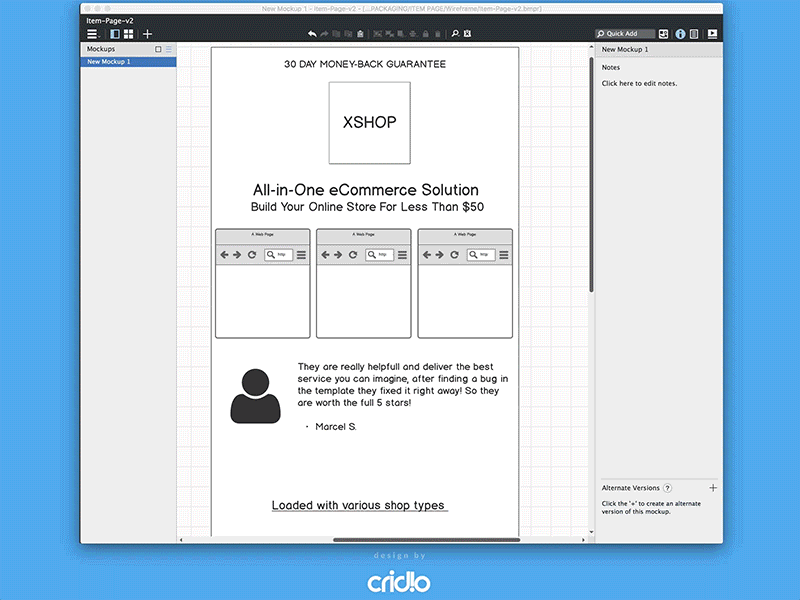Toggle list view in the Mockups panel header
800x600 pixels.
pos(168,48)
